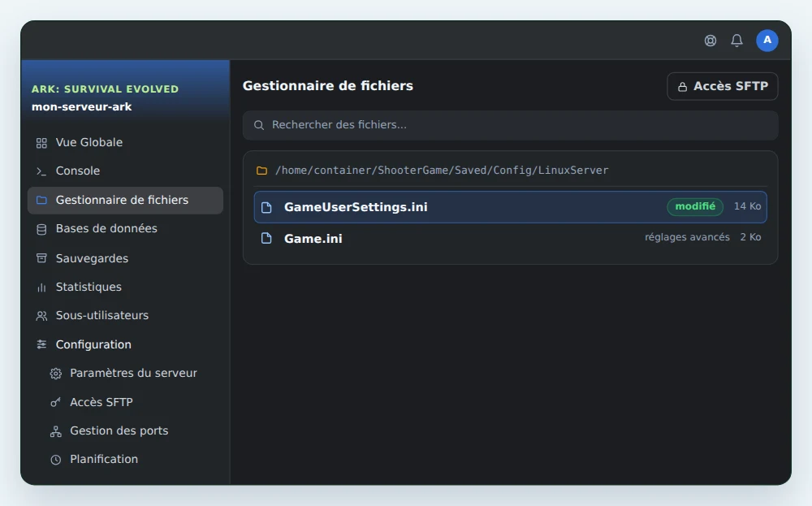Open the Console page

click(125, 171)
